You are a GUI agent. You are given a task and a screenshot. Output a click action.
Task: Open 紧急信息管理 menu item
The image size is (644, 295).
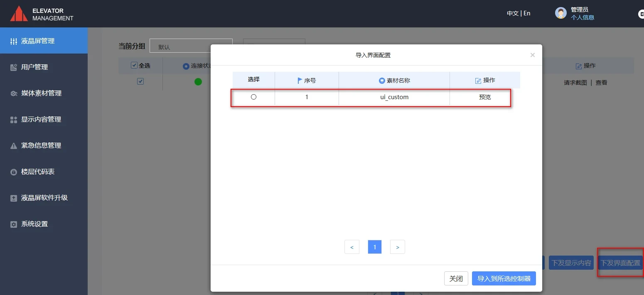44,145
